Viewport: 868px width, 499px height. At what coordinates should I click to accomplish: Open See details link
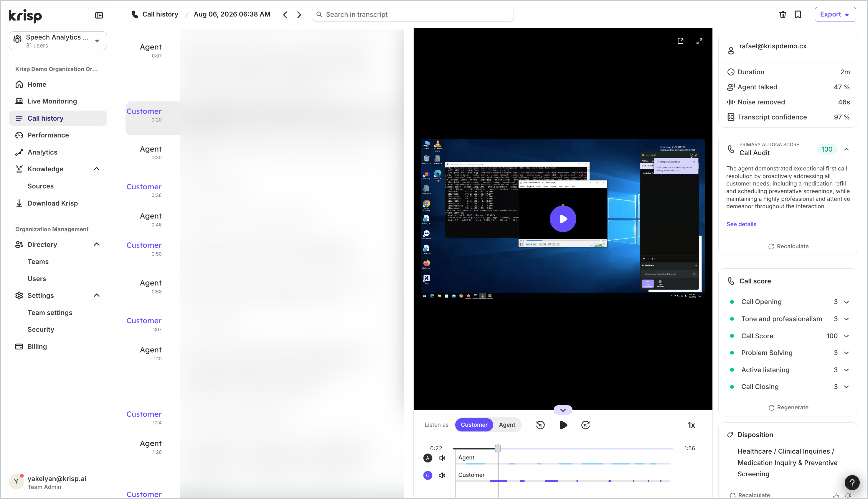741,224
